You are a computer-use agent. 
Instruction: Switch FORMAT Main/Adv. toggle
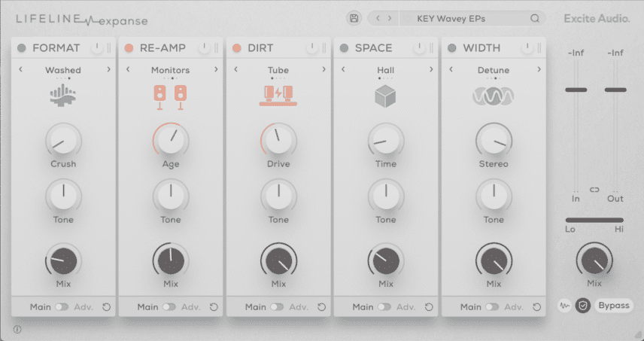62,307
